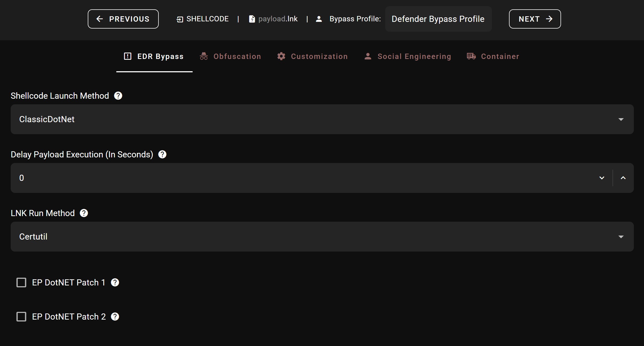644x346 pixels.
Task: Click help icon next to LNK Run Method
Action: point(84,213)
